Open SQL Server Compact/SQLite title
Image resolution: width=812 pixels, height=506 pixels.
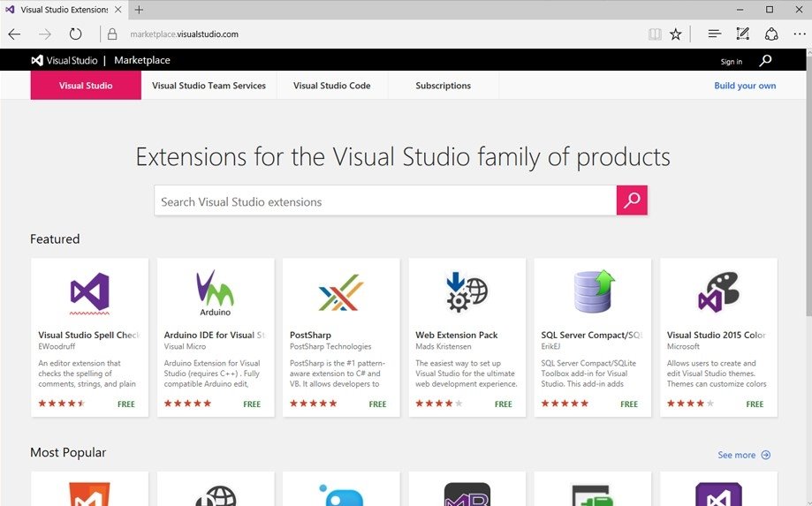point(592,335)
